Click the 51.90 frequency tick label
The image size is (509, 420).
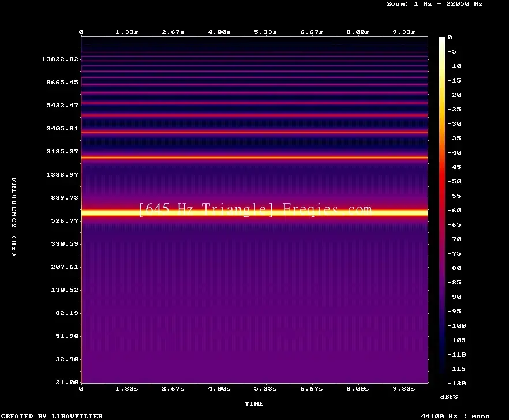[67, 336]
